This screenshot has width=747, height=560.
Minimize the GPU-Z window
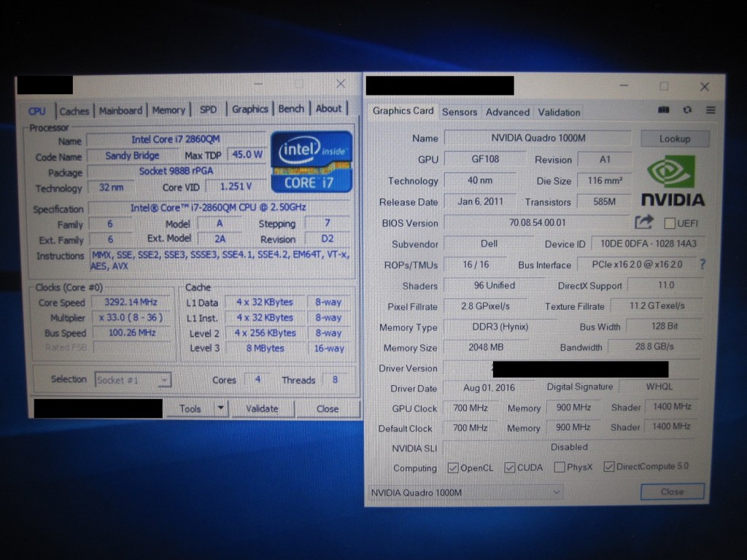click(624, 86)
